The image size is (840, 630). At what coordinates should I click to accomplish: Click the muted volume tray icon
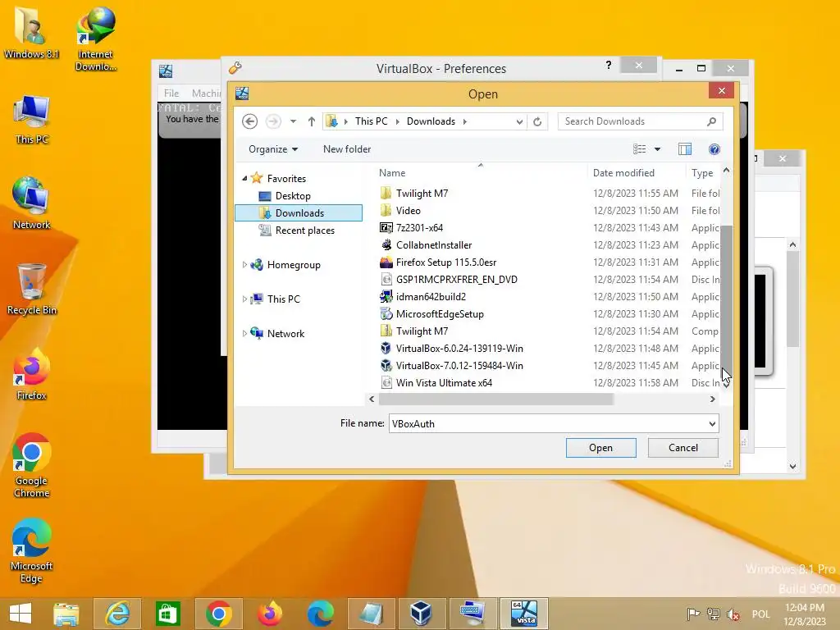[733, 614]
